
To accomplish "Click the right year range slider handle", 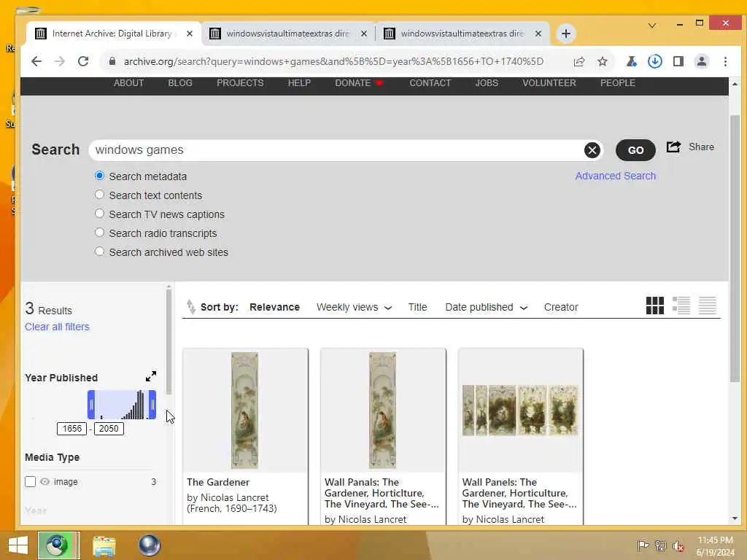I will (x=152, y=405).
